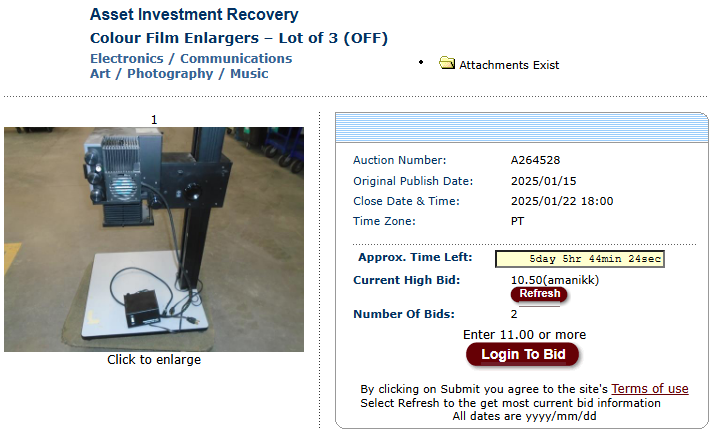Click the film enlarger photo thumbnail
The height and width of the screenshot is (436, 721).
coord(154,240)
